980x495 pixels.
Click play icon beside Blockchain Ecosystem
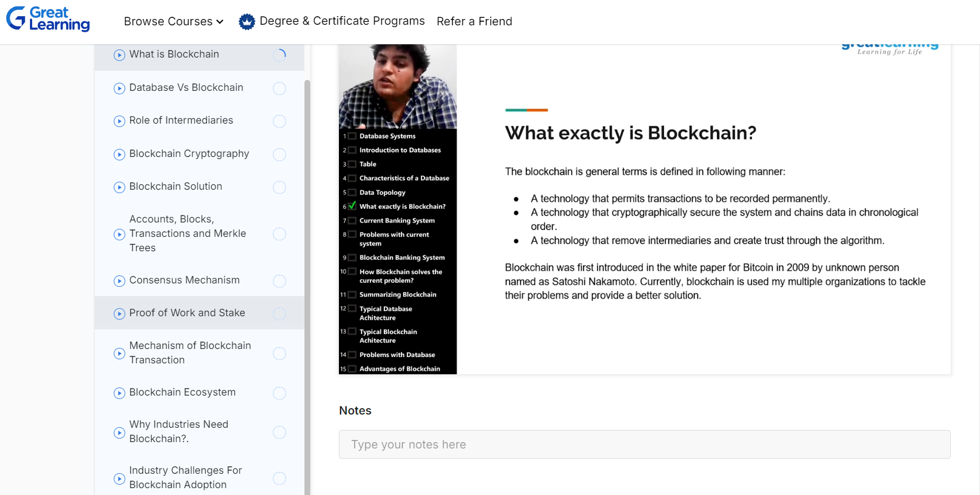119,393
